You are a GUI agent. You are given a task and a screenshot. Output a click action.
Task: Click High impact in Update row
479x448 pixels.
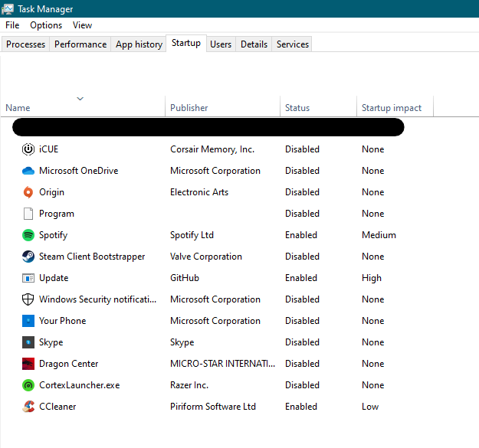[x=372, y=278]
